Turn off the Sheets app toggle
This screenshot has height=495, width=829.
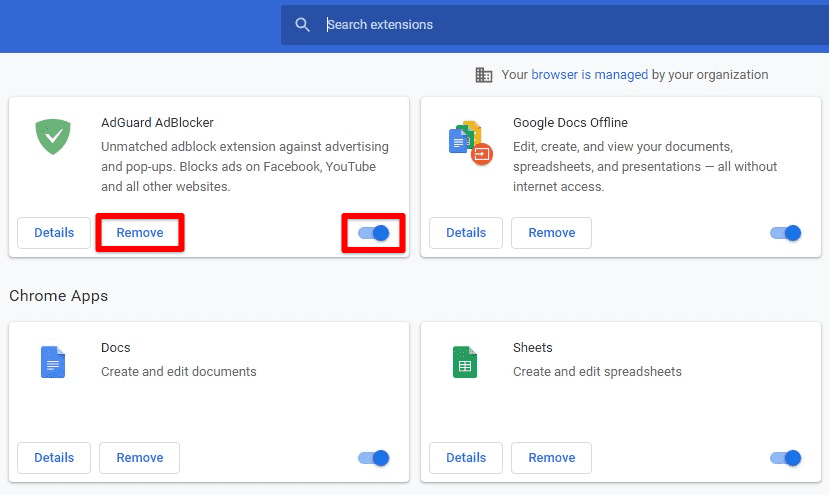point(785,458)
